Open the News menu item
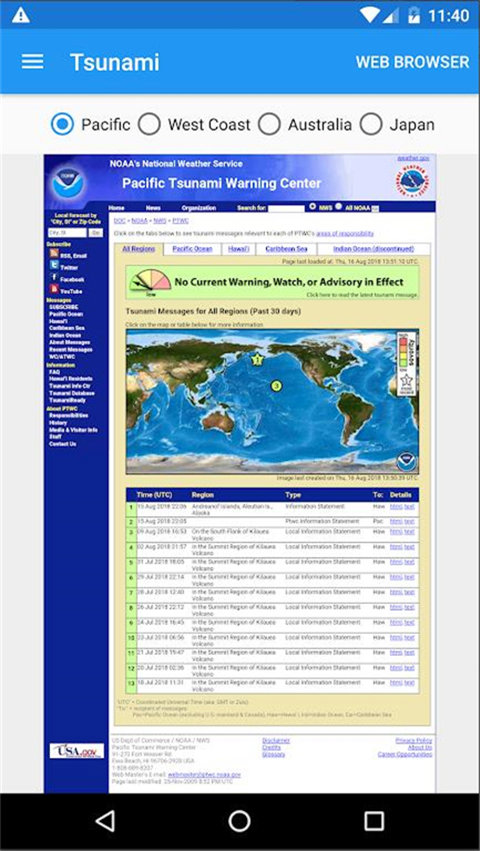The height and width of the screenshot is (851, 480). (x=153, y=208)
